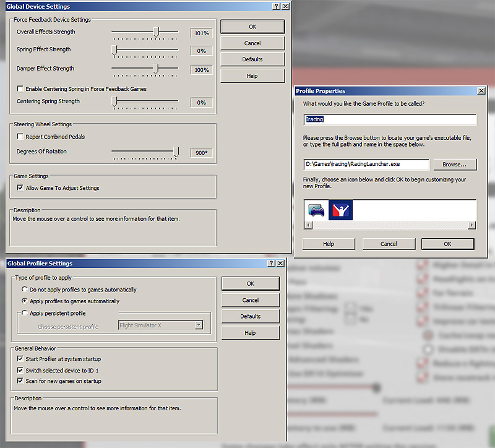Viewport: 495px width, 448px height.
Task: Choose the Apply persistent profile option
Action: pyautogui.click(x=24, y=313)
